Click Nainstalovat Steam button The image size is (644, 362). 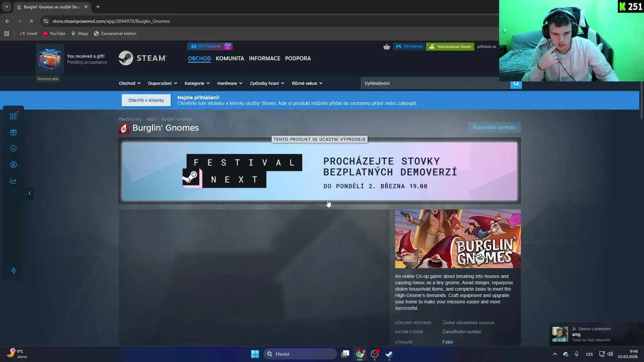(450, 47)
